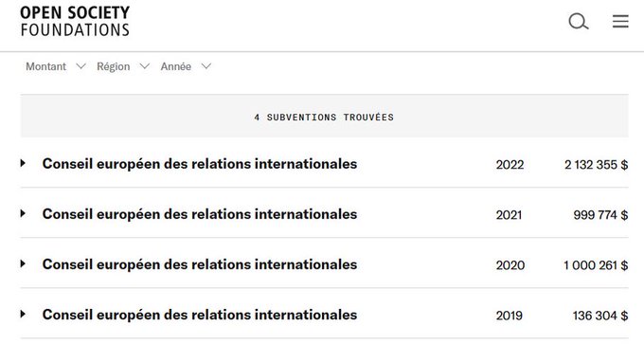Expand the 2019 grant row triangle

click(23, 315)
